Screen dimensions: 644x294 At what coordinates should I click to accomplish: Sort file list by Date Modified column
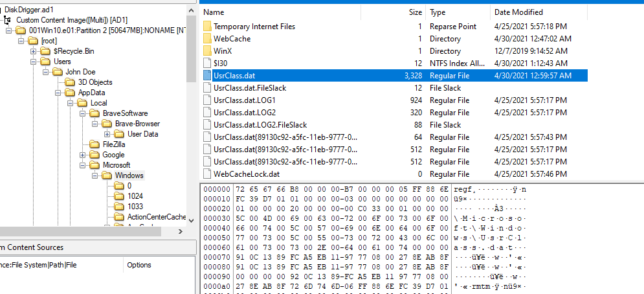[518, 12]
